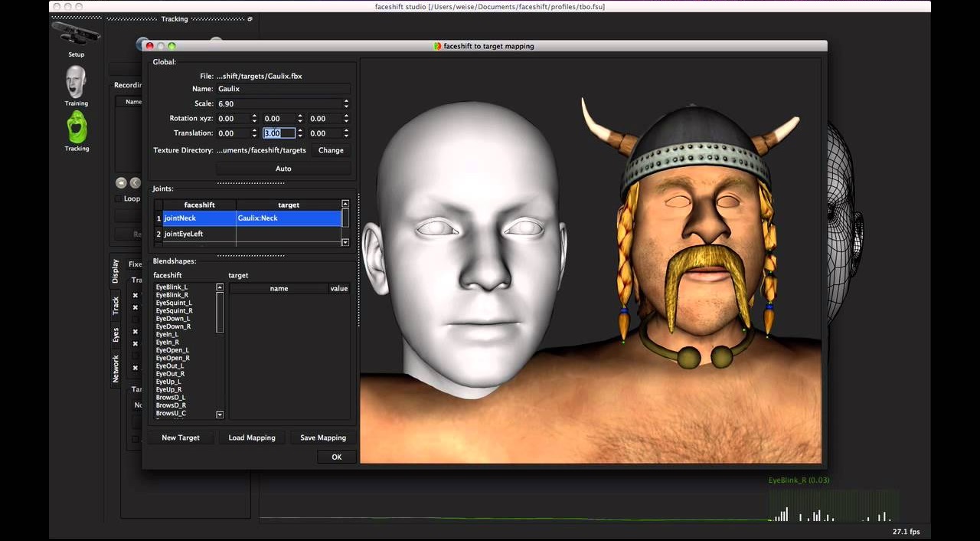Click the target column header in joints table

point(289,205)
